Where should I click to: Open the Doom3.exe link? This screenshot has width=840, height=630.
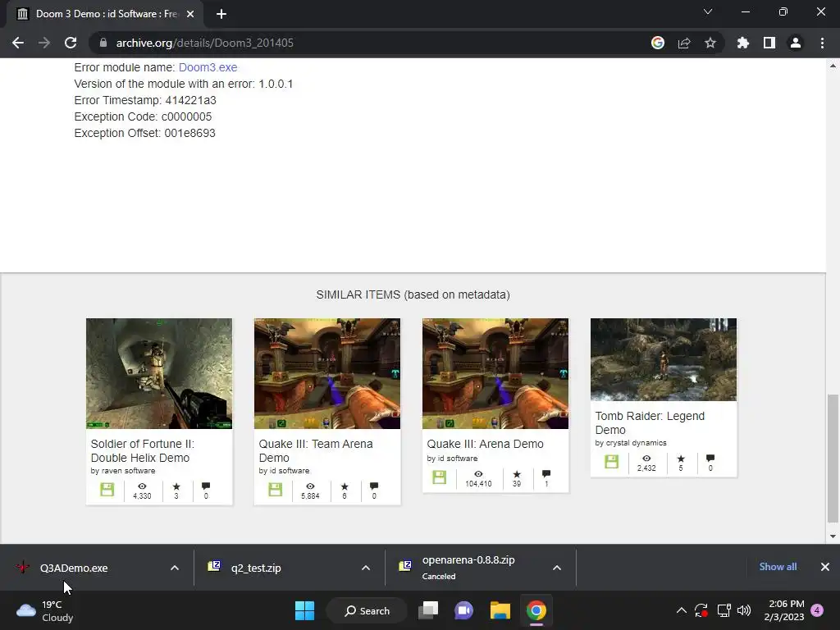(208, 67)
